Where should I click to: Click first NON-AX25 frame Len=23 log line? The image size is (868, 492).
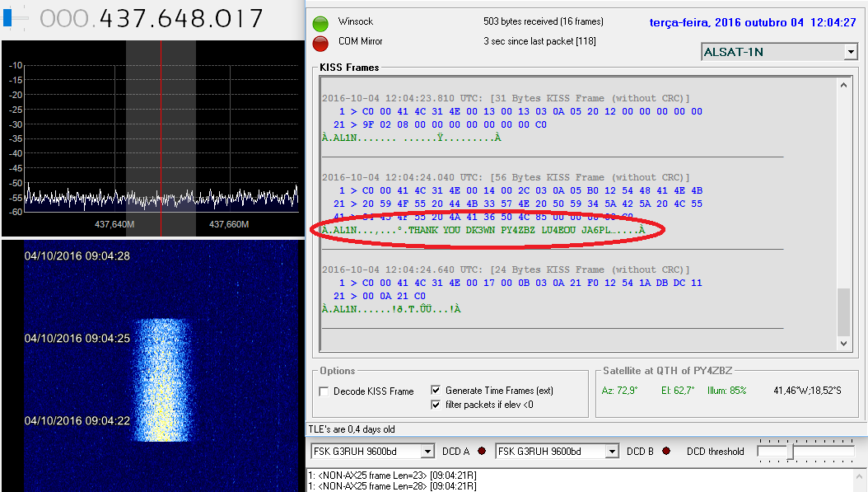coord(392,476)
